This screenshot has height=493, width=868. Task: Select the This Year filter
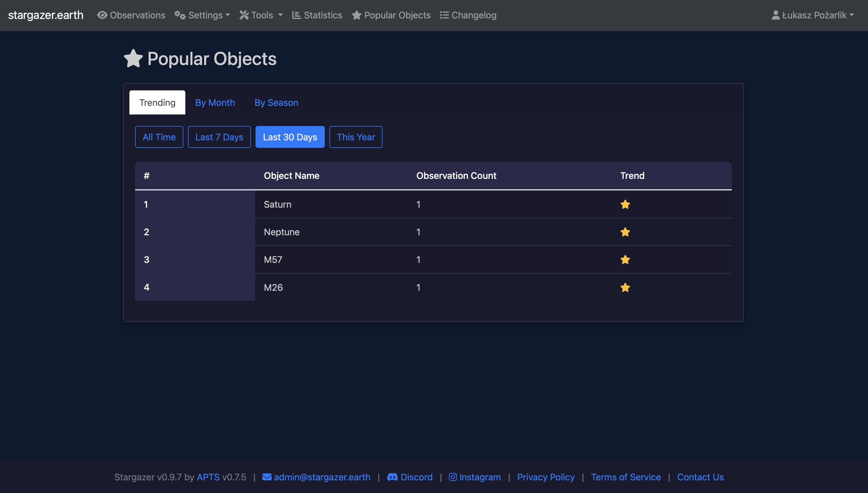tap(356, 137)
